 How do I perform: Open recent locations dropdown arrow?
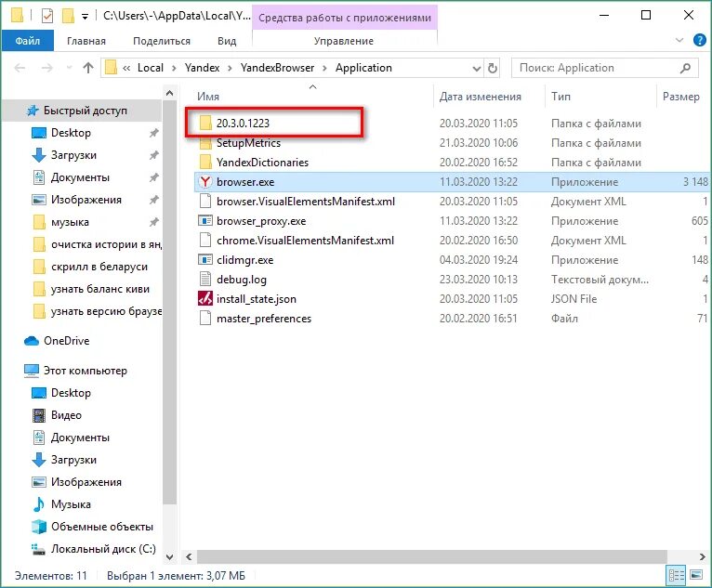pos(69,68)
